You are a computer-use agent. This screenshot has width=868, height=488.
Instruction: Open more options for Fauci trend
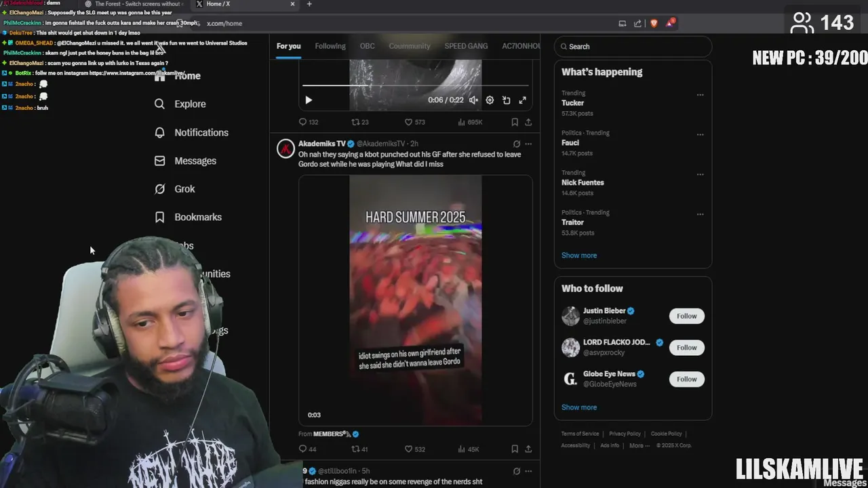coord(700,134)
